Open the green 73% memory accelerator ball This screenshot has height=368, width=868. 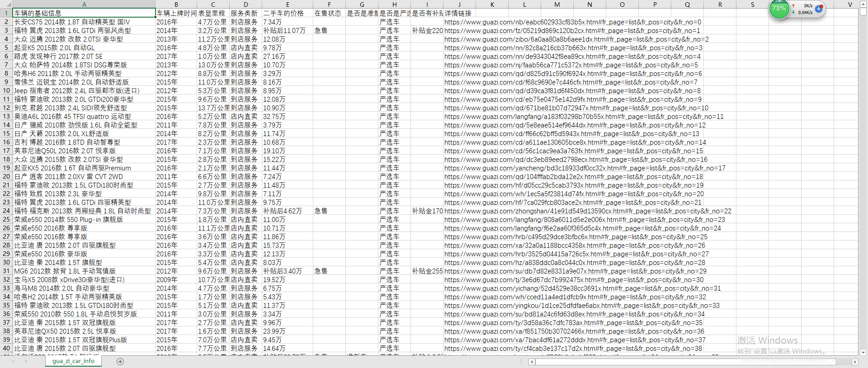(779, 9)
